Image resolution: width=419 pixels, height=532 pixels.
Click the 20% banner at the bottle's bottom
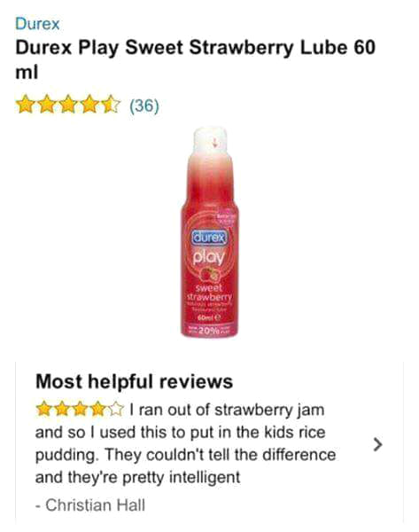point(209,330)
